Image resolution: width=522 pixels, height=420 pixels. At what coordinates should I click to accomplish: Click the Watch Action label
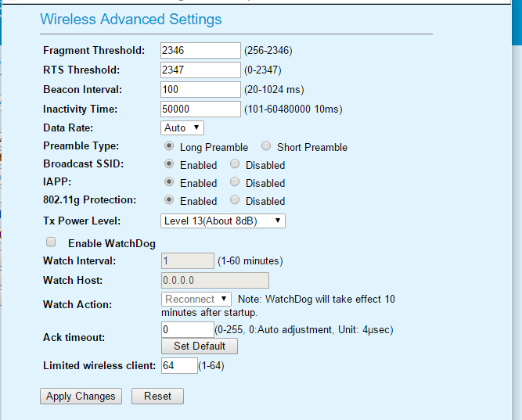coord(77,305)
